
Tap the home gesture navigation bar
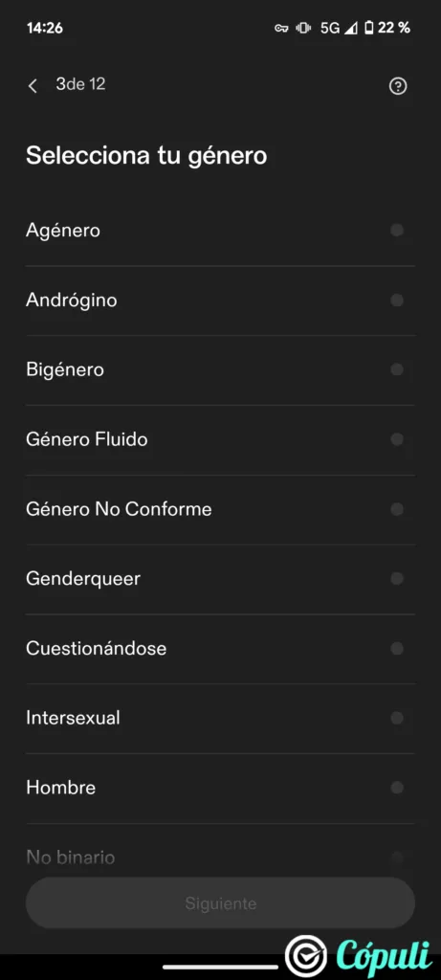(220, 967)
